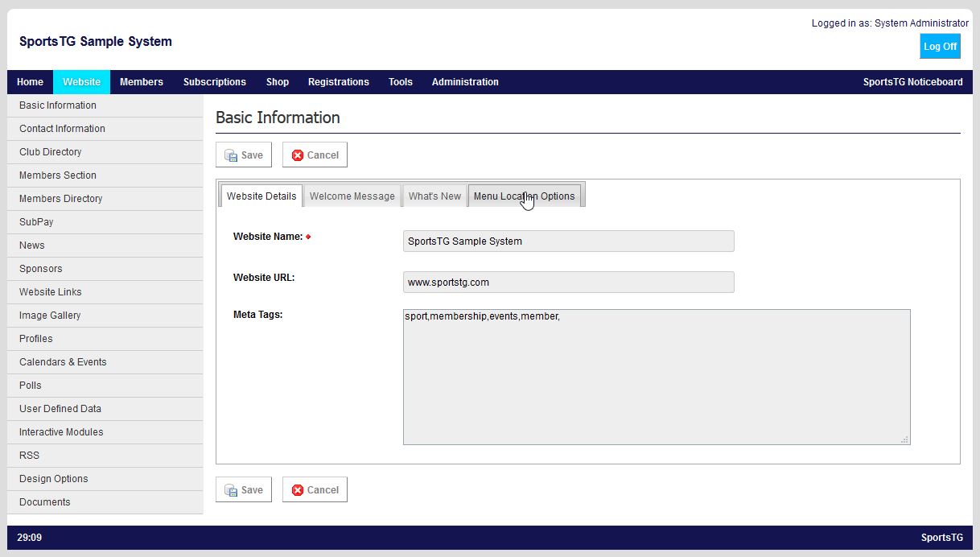
Task: Open RSS in the sidebar
Action: click(105, 456)
